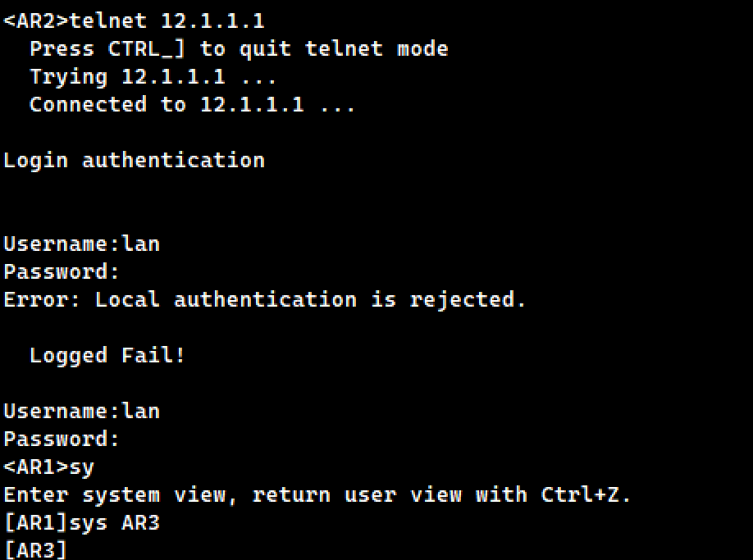Click 'telnet mode' text on second line
This screenshot has height=560, width=753.
coord(376,49)
